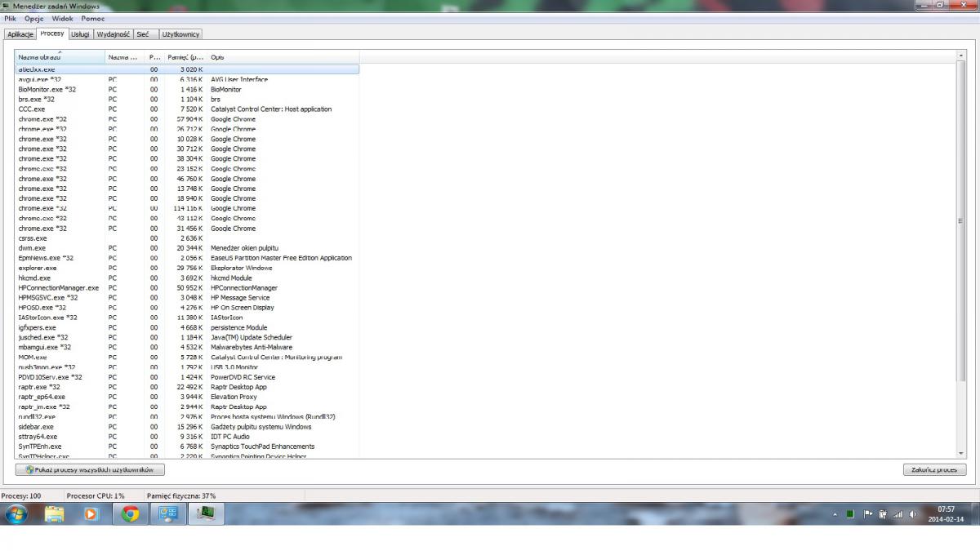Viewport: 980px width, 551px height.
Task: Select the csrss.exe process
Action: pos(188,238)
